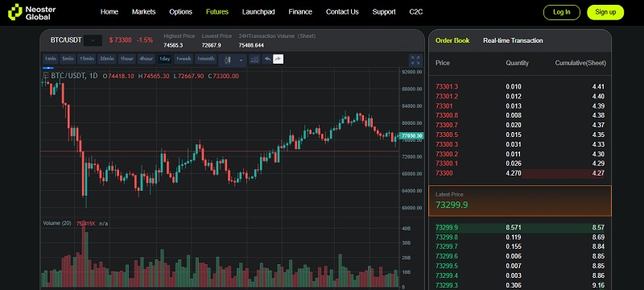Click ask price 73300.8
This screenshot has width=644, height=290.
(447, 115)
